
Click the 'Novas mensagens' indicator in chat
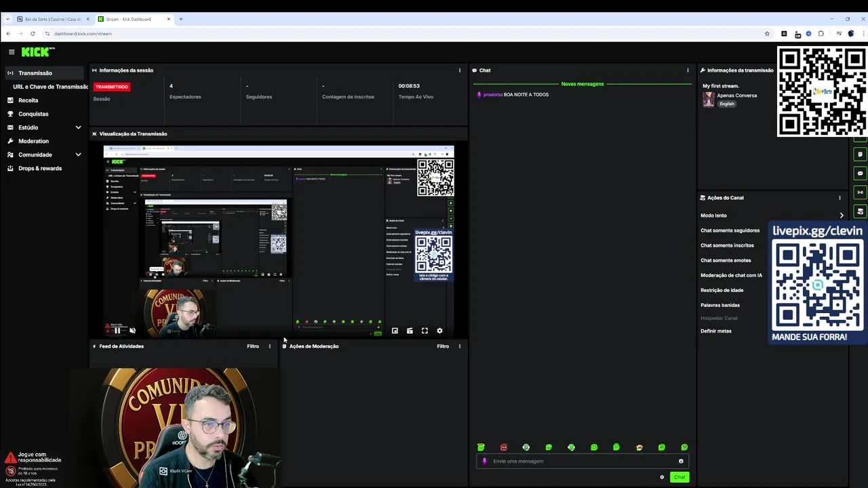tap(583, 84)
